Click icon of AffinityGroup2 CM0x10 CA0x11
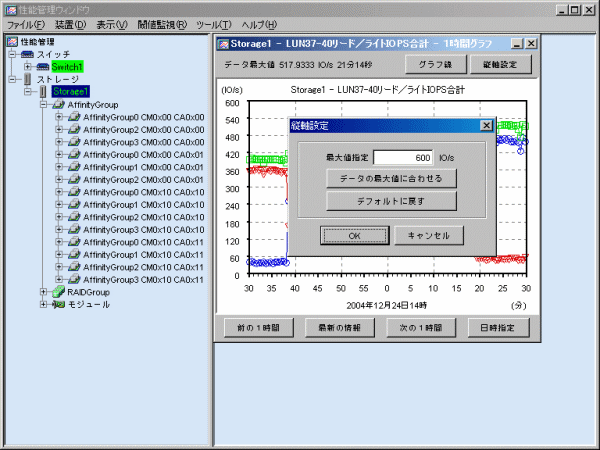This screenshot has width=600, height=450. (x=74, y=267)
